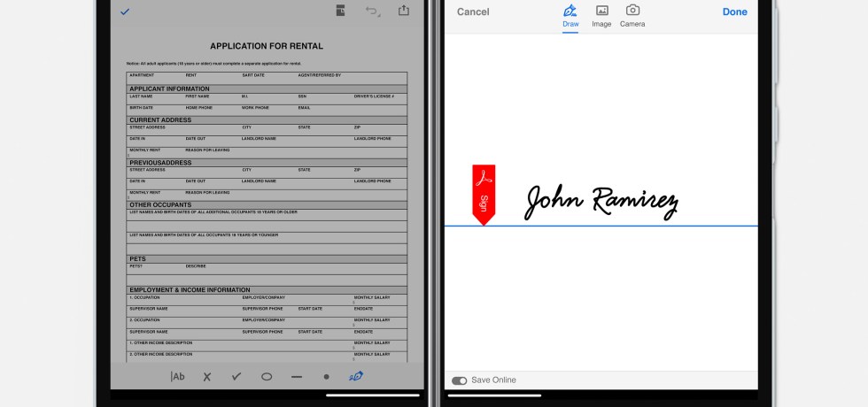
Task: Open the page view mode icon
Action: pyautogui.click(x=340, y=11)
